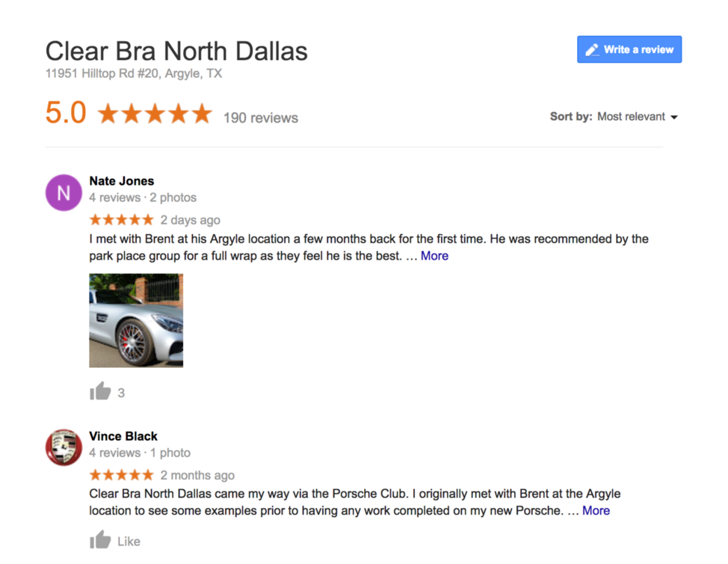728x564 pixels.
Task: Click the five-star overall rating stars
Action: (155, 114)
